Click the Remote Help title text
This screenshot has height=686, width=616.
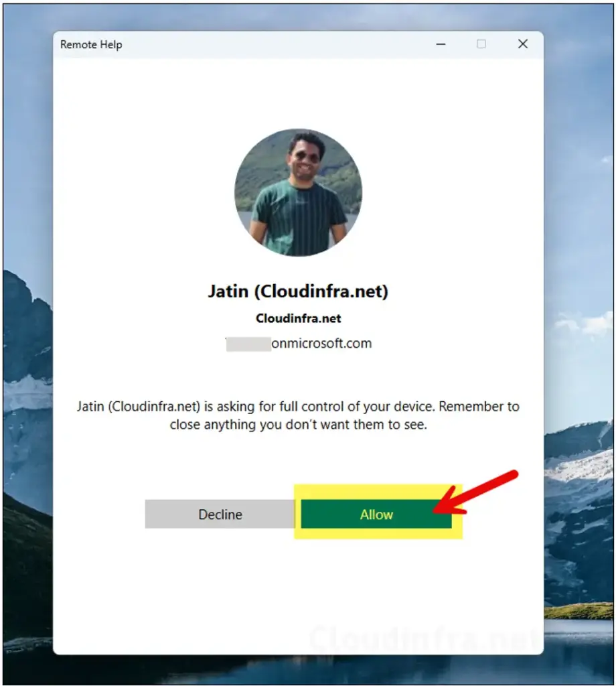91,45
